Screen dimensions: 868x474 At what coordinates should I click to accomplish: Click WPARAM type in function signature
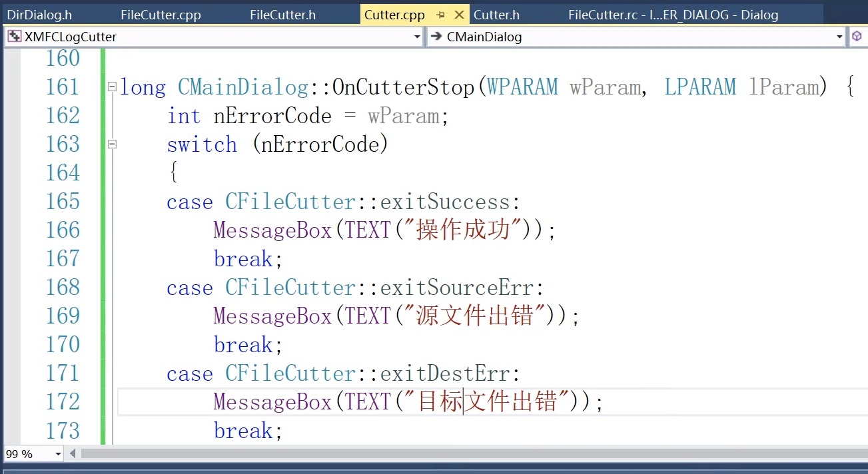[523, 87]
